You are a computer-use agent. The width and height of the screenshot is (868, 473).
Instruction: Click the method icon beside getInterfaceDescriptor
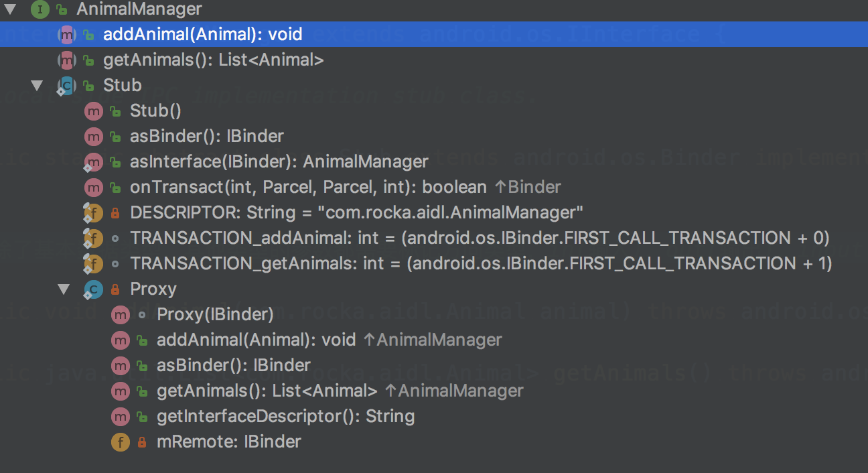120,417
